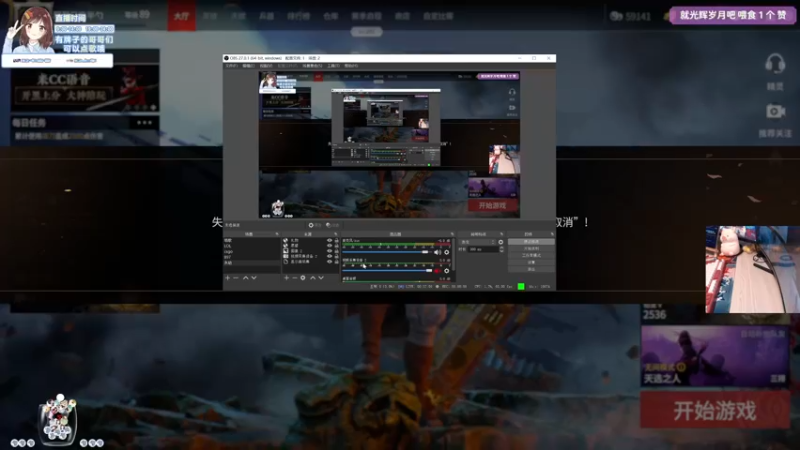Toggle visibility of the second source row
Image resolution: width=800 pixels, height=450 pixels.
pos(330,245)
